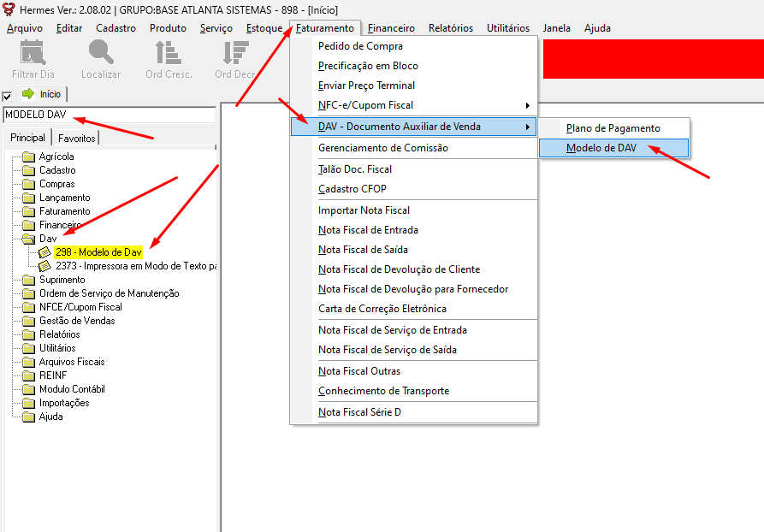The width and height of the screenshot is (764, 532).
Task: Select 2373 - Impressora em Modo de Texto item
Action: point(135,266)
